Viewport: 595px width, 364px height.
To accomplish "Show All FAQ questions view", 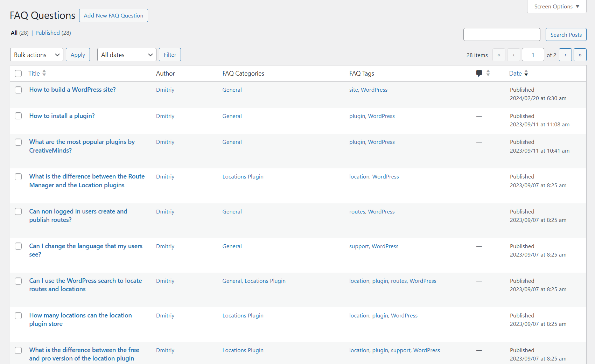I will click(14, 33).
